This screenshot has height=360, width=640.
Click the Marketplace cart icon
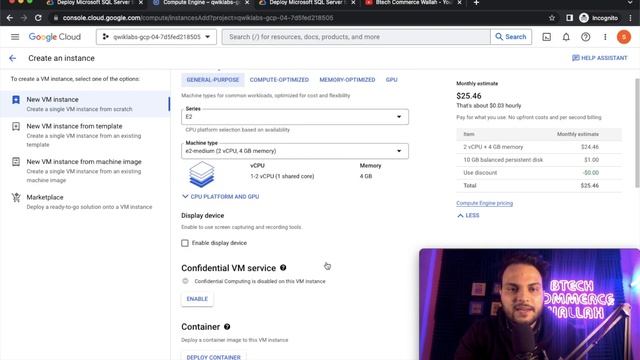[16, 198]
